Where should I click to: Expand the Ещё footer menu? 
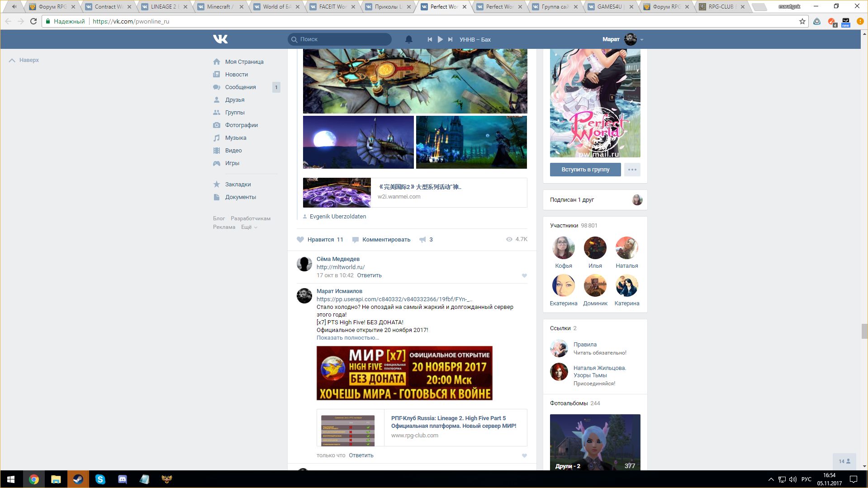(x=249, y=227)
